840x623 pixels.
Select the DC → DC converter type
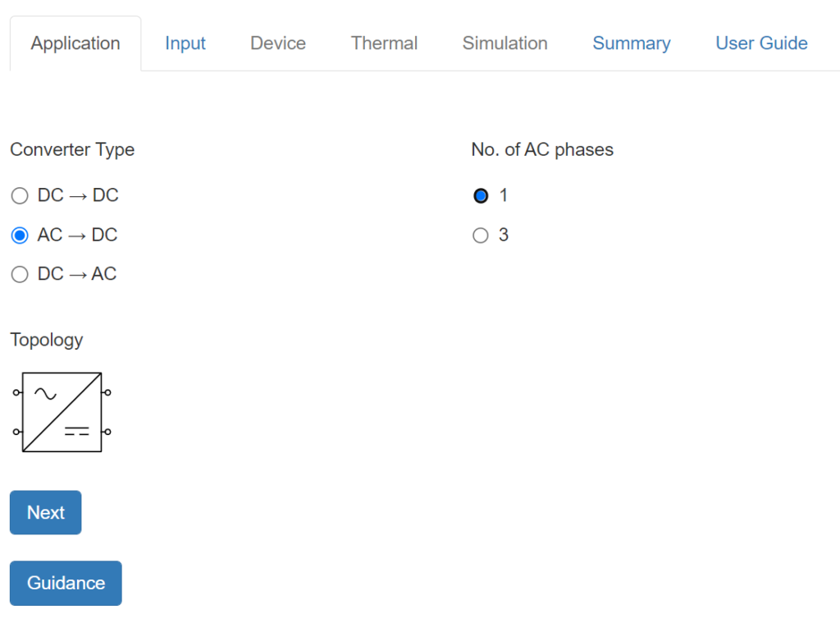point(20,195)
